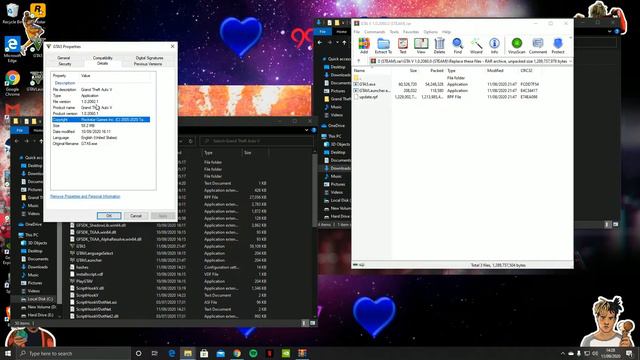
Task: Open Microsoft Store from the taskbar
Action: [x=204, y=353]
